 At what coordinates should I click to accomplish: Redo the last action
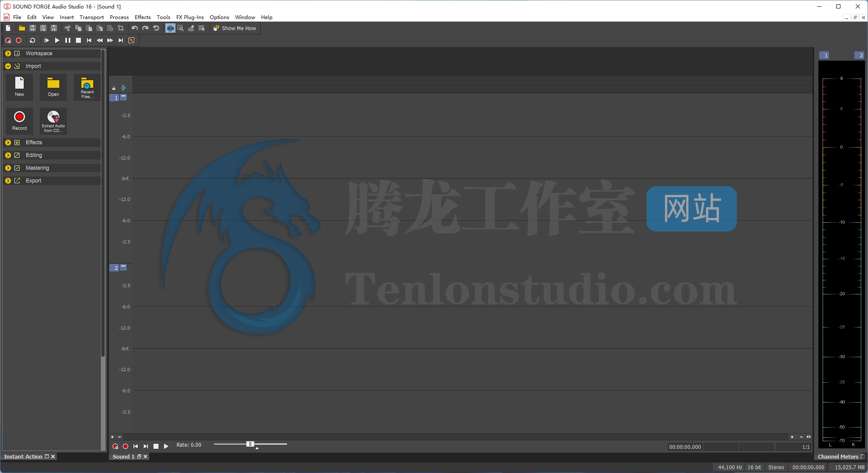point(145,28)
